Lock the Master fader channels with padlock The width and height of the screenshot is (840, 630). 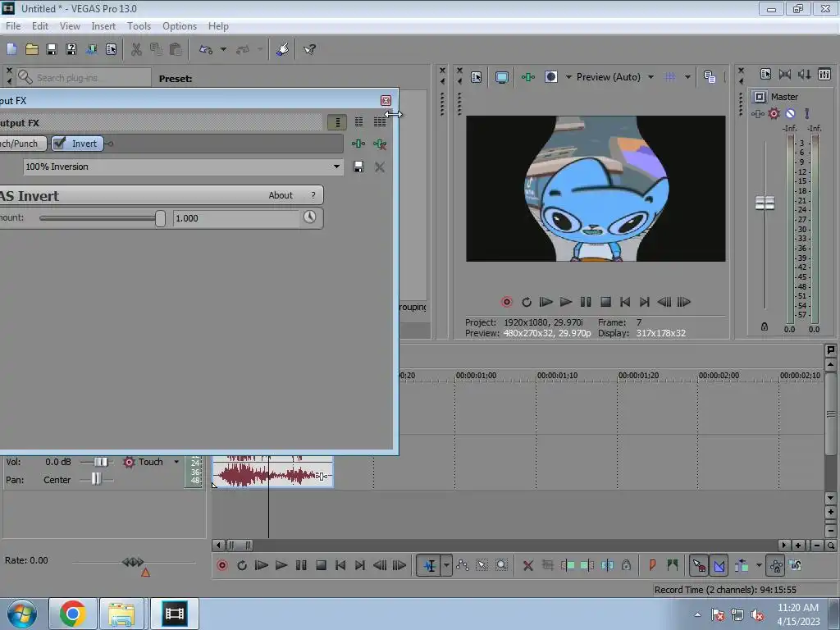click(765, 326)
